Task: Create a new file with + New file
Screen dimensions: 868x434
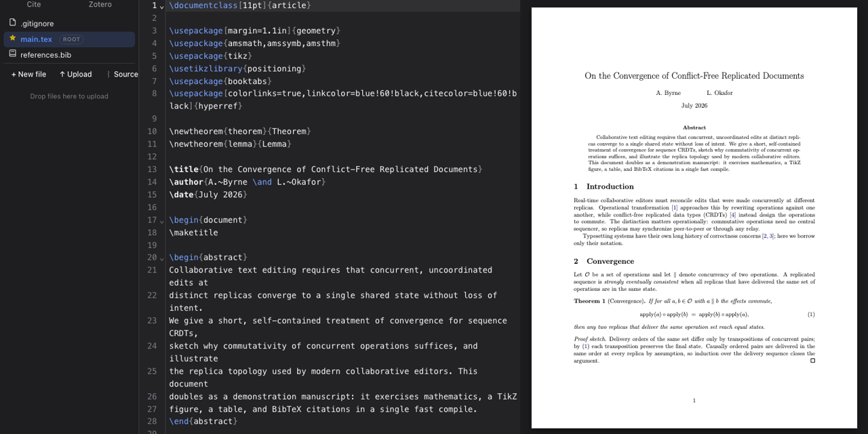Action: pyautogui.click(x=28, y=75)
